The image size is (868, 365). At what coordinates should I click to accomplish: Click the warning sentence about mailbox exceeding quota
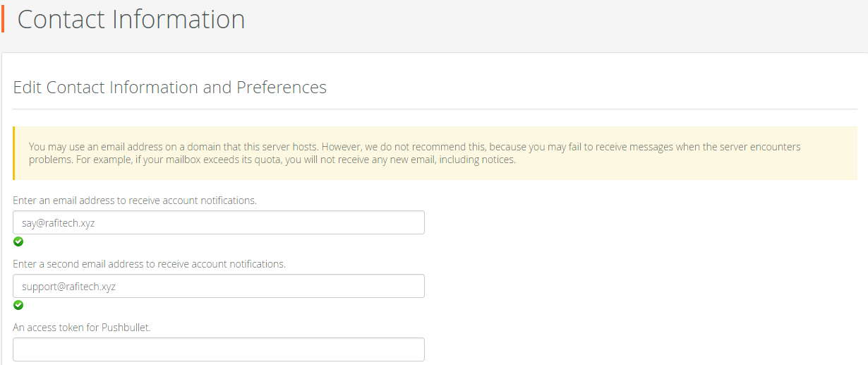[x=300, y=160]
